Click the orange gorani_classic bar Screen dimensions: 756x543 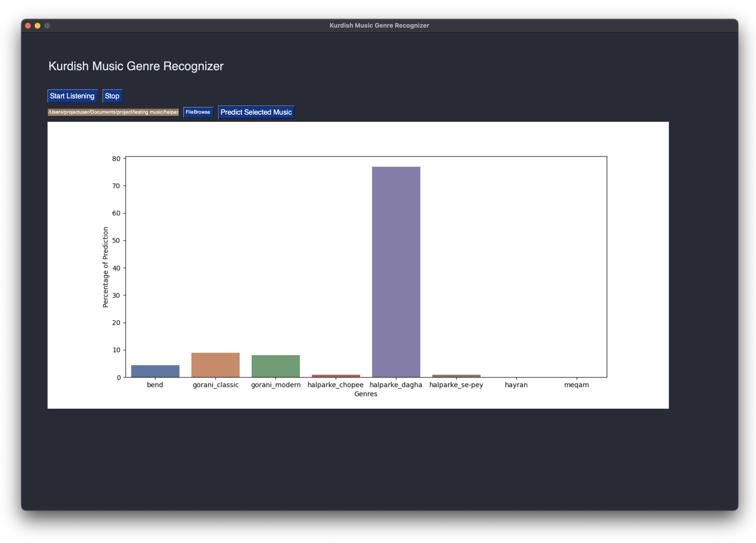[x=215, y=365]
